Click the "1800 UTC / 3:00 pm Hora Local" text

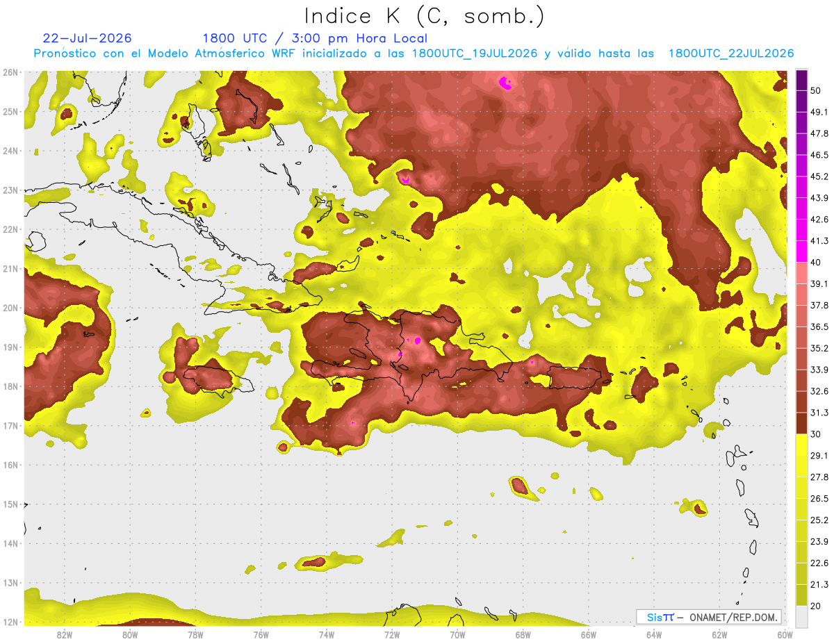tap(315, 38)
